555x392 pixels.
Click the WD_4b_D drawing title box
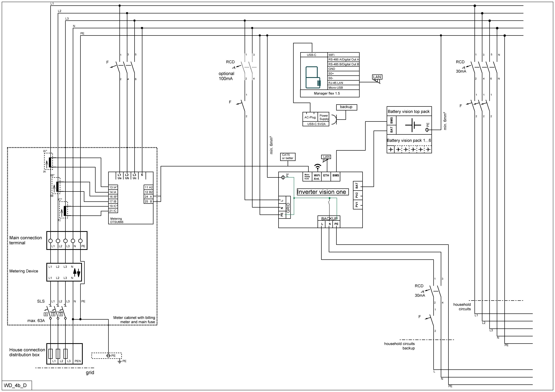16,385
